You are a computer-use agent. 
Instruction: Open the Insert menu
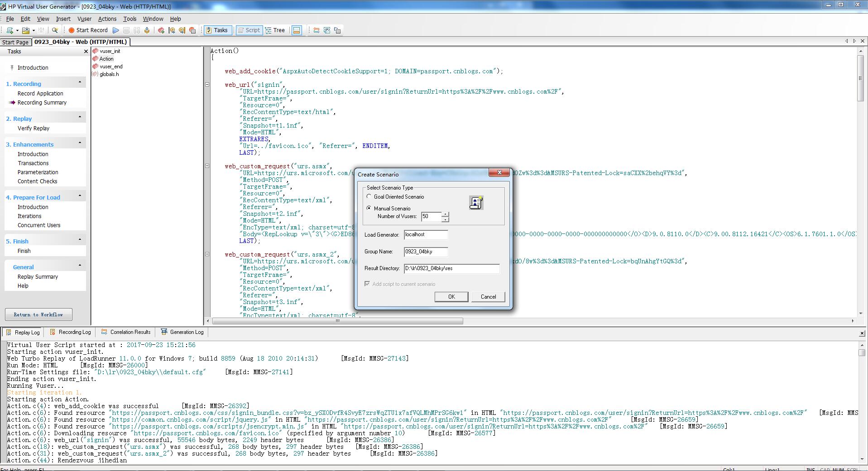click(x=63, y=19)
